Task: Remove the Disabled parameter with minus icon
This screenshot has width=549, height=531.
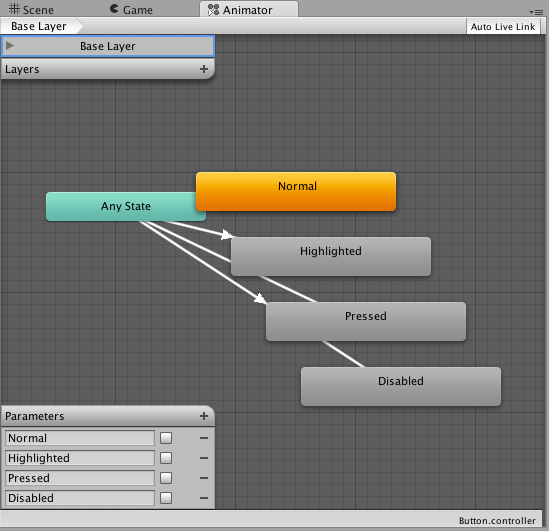Action: tap(204, 498)
